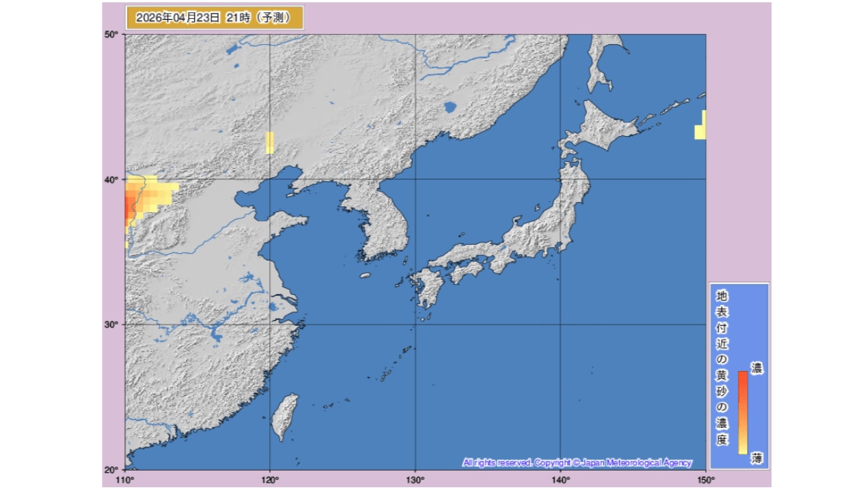
Task: Click the blue Lake Khanka north of Korea
Action: [x=450, y=107]
